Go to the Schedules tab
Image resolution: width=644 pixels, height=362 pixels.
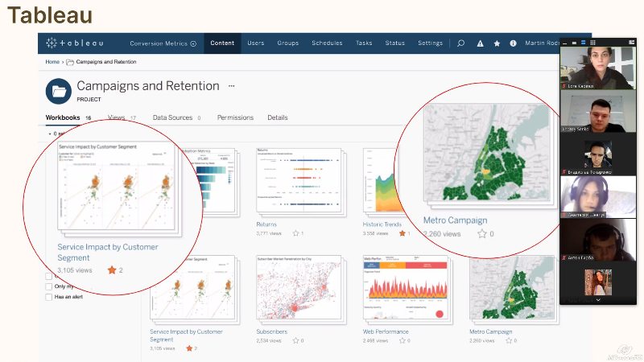pyautogui.click(x=327, y=43)
